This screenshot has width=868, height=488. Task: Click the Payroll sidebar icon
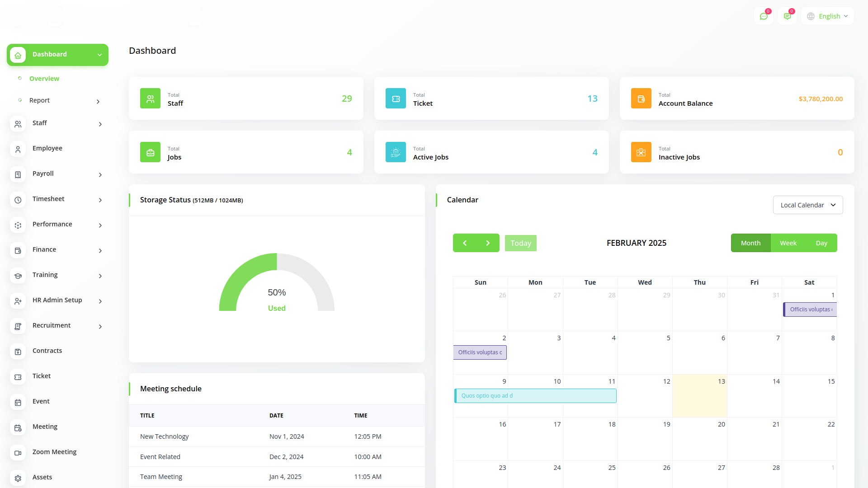coord(18,174)
